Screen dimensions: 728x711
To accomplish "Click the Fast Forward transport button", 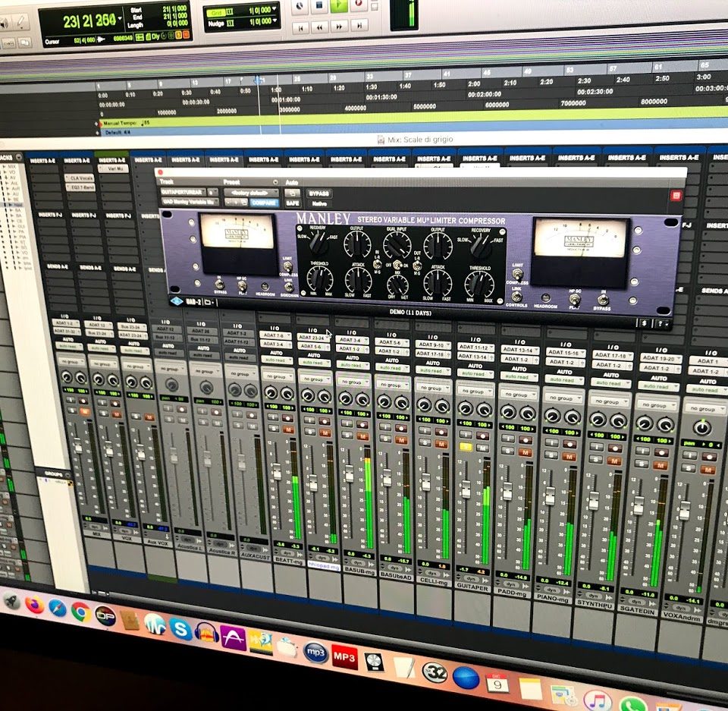I will point(339,27).
